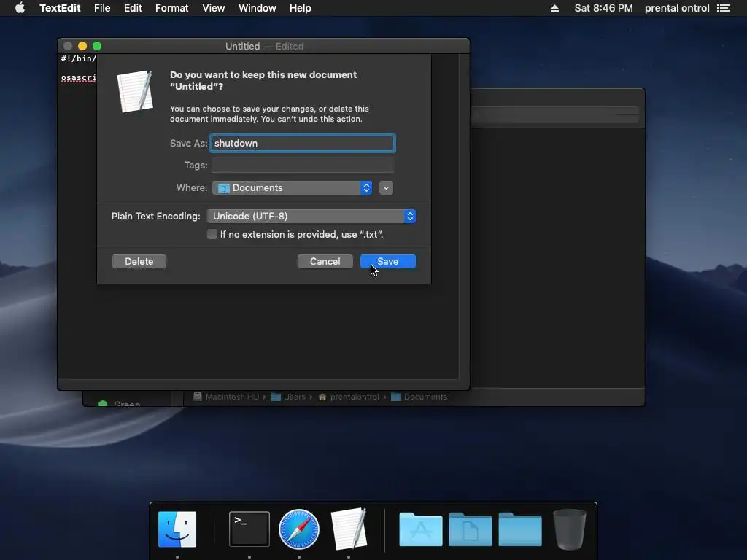Click the eject icon in menu bar
This screenshot has width=747, height=560.
point(554,8)
